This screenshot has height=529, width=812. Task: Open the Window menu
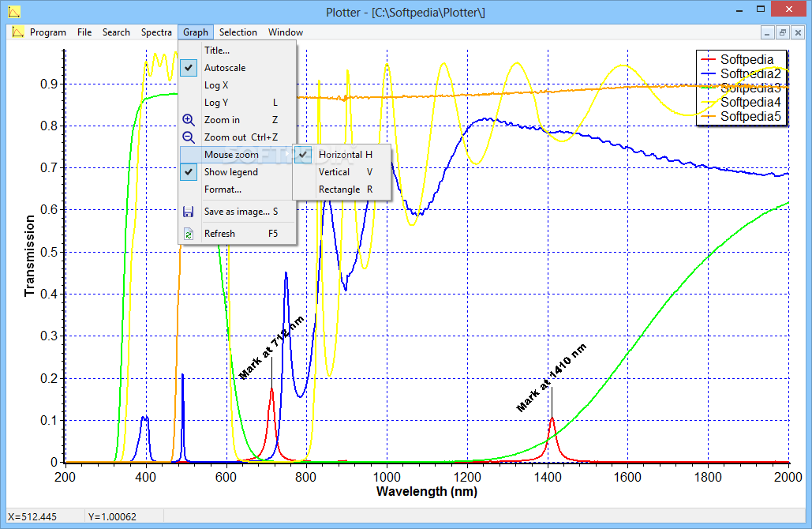pyautogui.click(x=286, y=32)
